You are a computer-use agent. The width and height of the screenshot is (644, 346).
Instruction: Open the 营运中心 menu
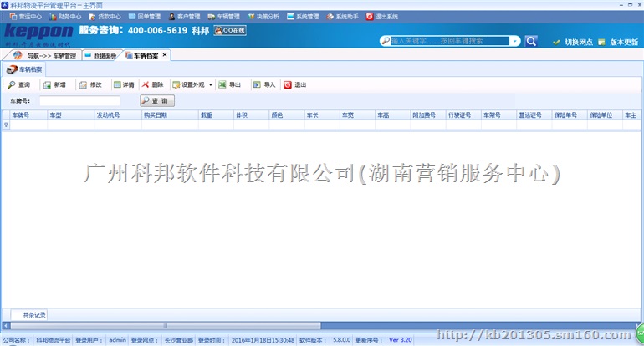click(25, 17)
